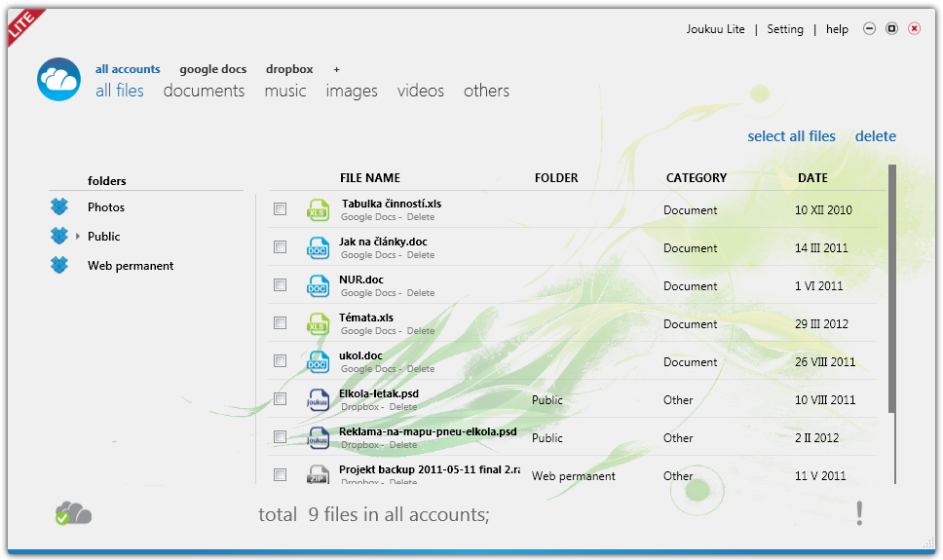Click select all files link
943x560 pixels.
coord(791,136)
